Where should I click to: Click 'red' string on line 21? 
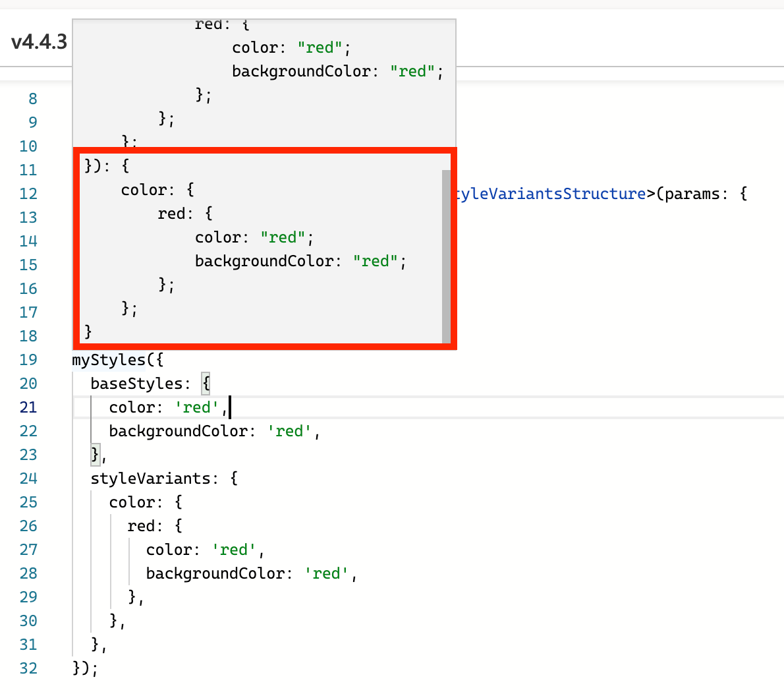click(x=197, y=407)
